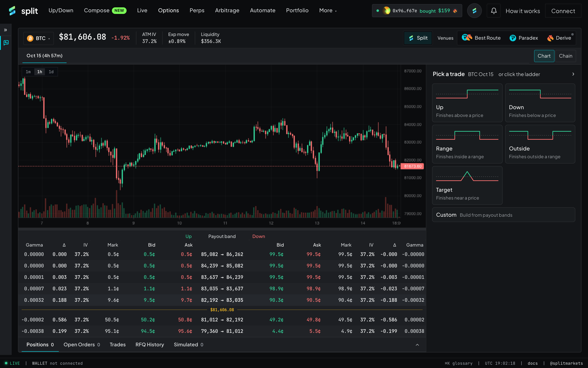Switch chart interval to 1d
The image size is (588, 368).
coord(51,72)
